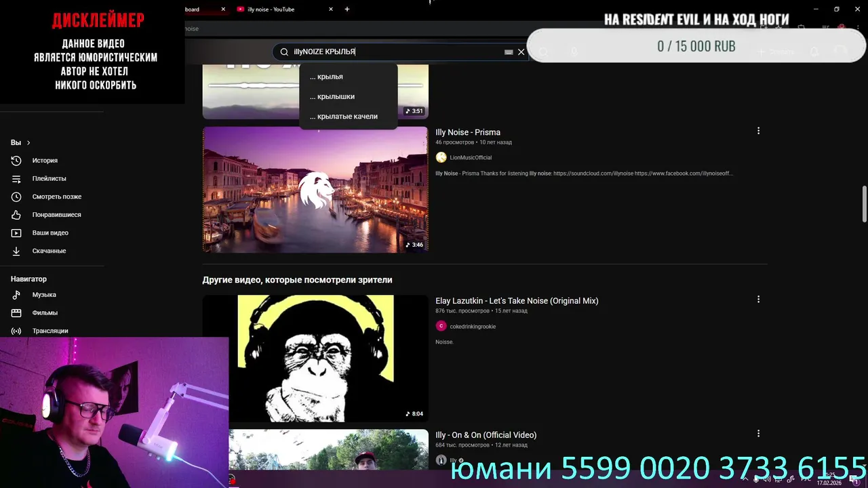Click the "Другие видео, которые посмотрели зрители" heading
This screenshot has height=488, width=868.
[297, 280]
